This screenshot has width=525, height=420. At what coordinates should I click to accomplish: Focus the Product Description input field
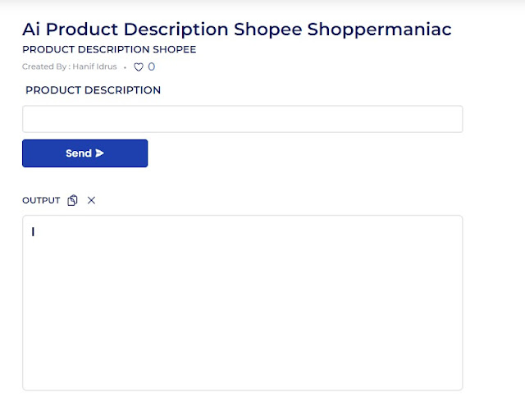[x=243, y=119]
